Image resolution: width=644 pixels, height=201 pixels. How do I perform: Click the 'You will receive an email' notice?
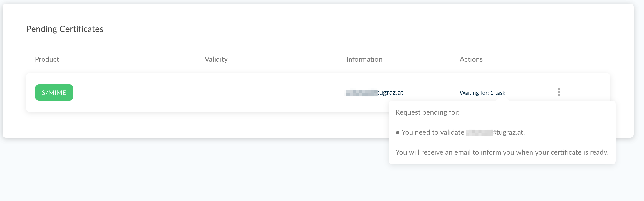502,152
